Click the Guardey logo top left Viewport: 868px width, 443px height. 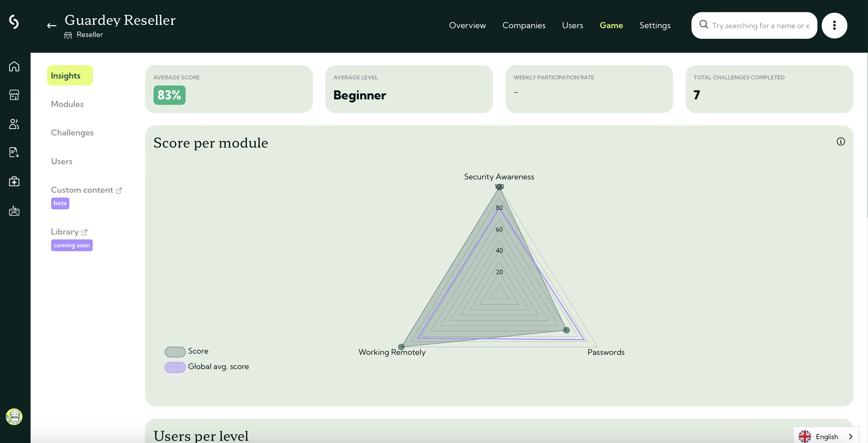click(14, 22)
